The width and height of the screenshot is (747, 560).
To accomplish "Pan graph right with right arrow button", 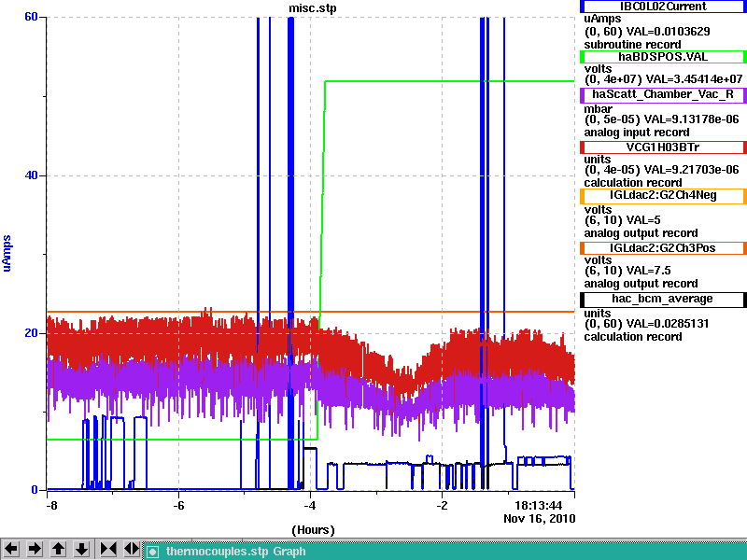I will pos(35,549).
